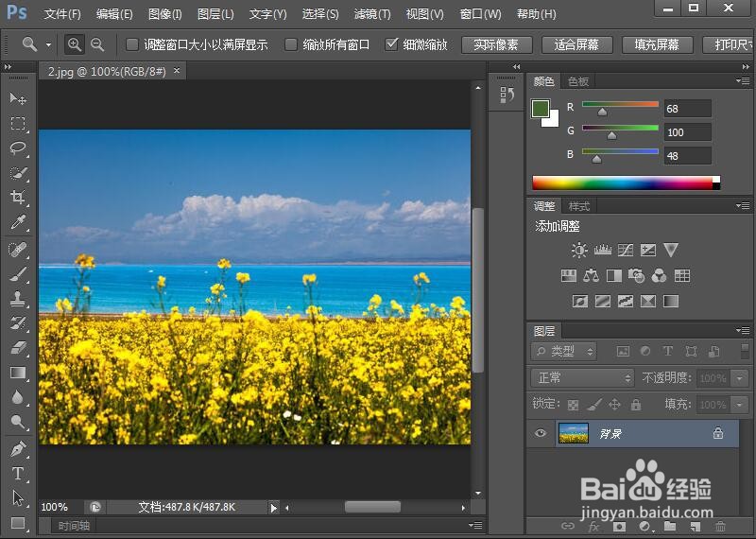Toggle lock image pixels brush icon
The width and height of the screenshot is (756, 539).
(x=594, y=405)
